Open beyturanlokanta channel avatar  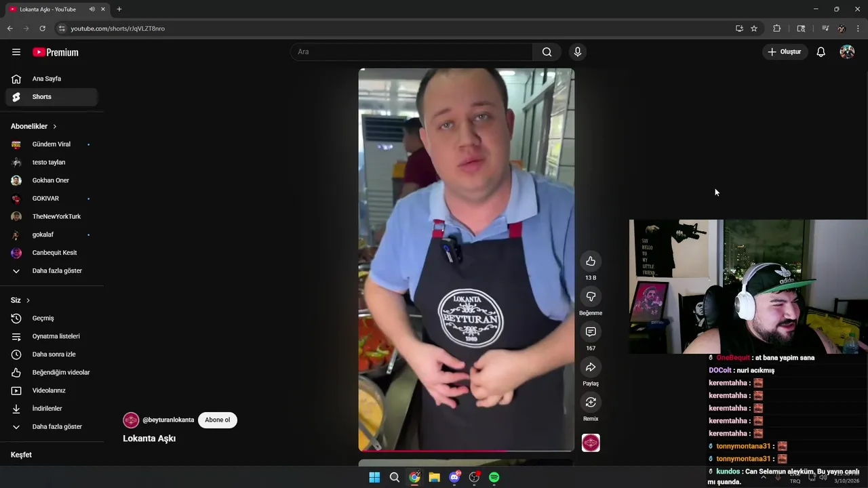click(x=131, y=420)
